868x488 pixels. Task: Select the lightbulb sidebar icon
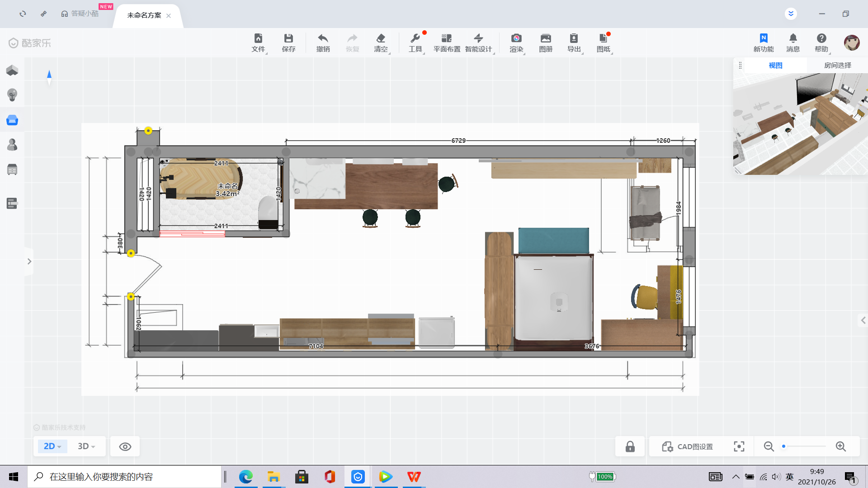pos(12,95)
